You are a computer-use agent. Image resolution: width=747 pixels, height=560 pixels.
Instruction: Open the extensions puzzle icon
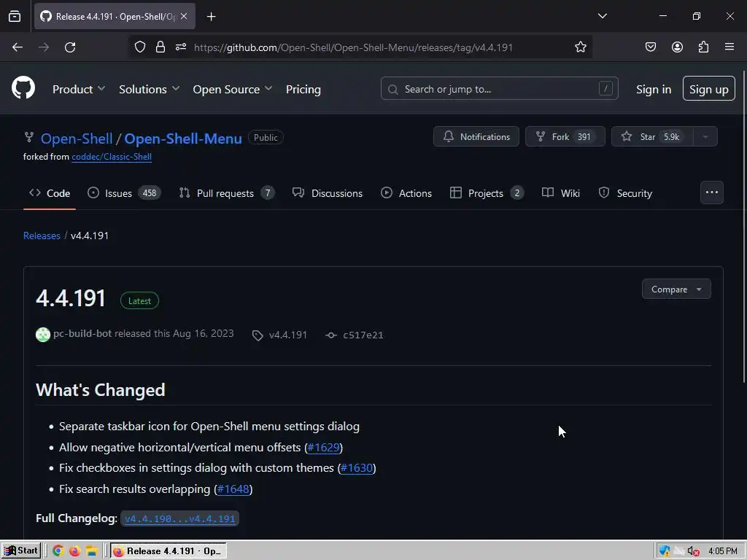click(x=703, y=47)
